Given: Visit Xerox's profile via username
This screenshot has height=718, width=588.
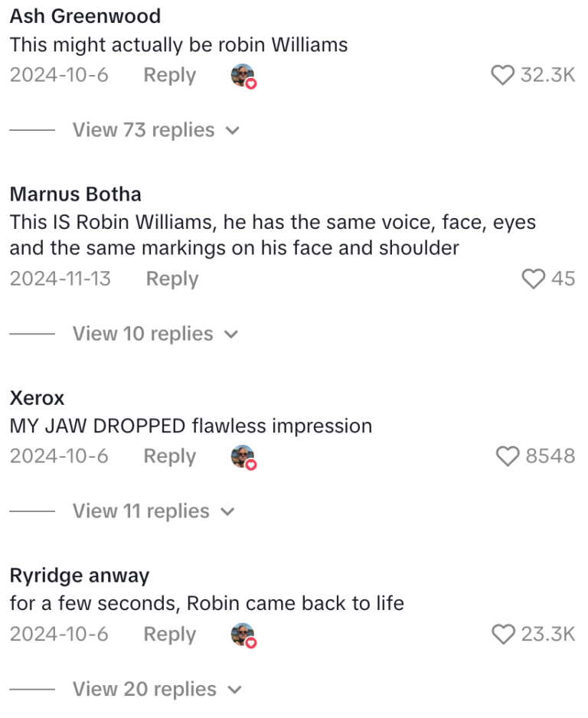Looking at the screenshot, I should pyautogui.click(x=37, y=398).
